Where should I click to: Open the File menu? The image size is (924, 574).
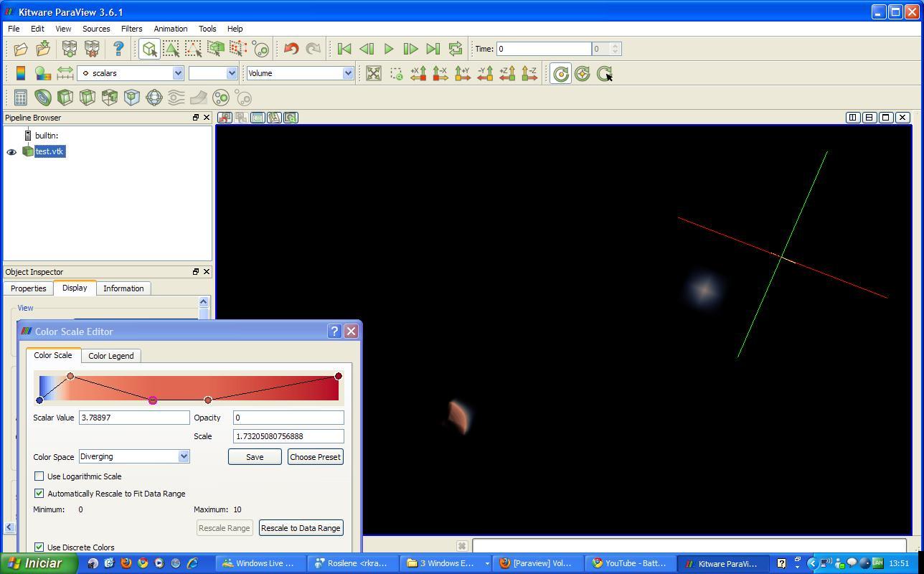pyautogui.click(x=14, y=29)
